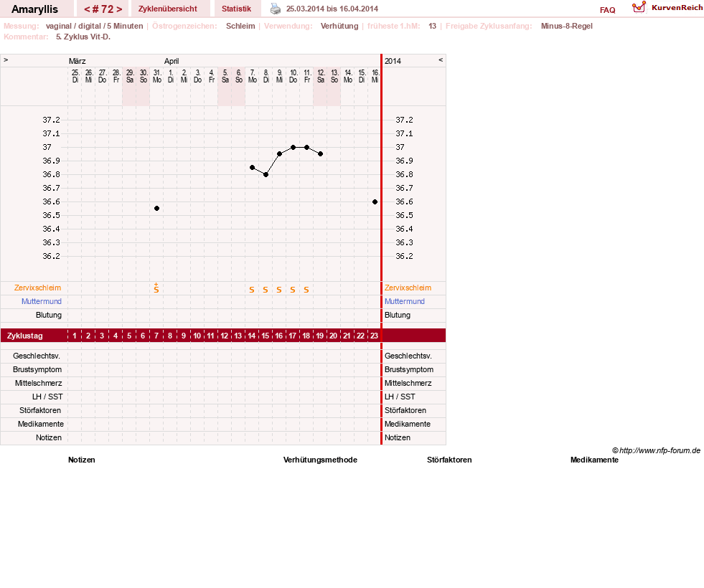Select the S mucus symbol on cycle day 16
Image resolution: width=704 pixels, height=588 pixels.
pos(279,290)
